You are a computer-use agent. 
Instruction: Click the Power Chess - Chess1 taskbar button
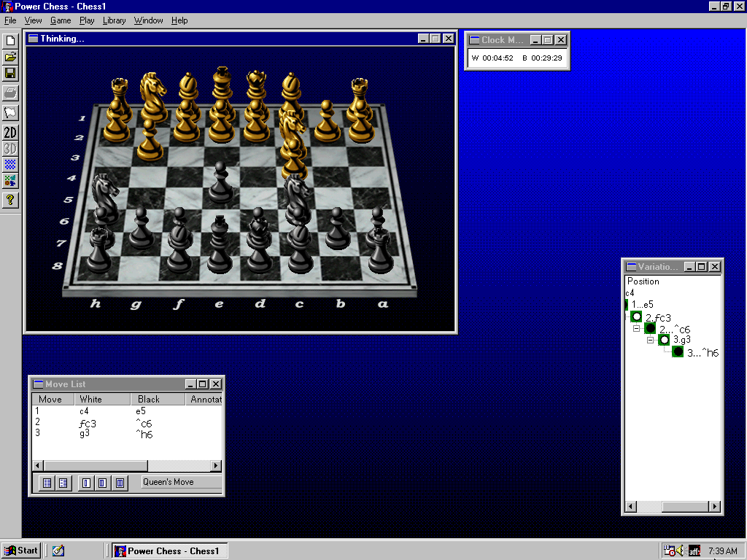(x=170, y=551)
